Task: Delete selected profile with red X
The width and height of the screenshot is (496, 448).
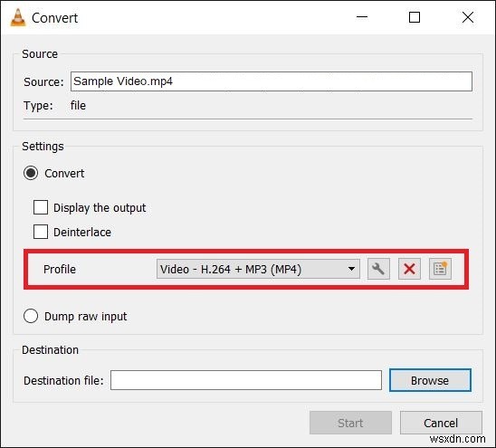Action: coord(409,269)
